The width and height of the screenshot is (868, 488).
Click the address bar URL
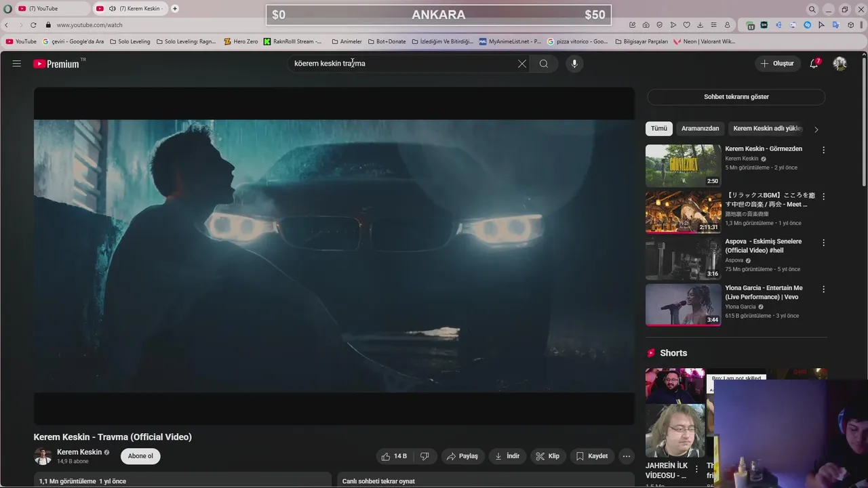coord(90,25)
